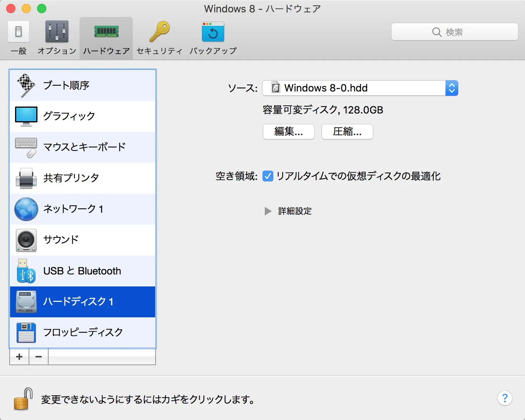The height and width of the screenshot is (420, 525).
Task: Select サウンド in the hardware list
Action: tap(83, 240)
